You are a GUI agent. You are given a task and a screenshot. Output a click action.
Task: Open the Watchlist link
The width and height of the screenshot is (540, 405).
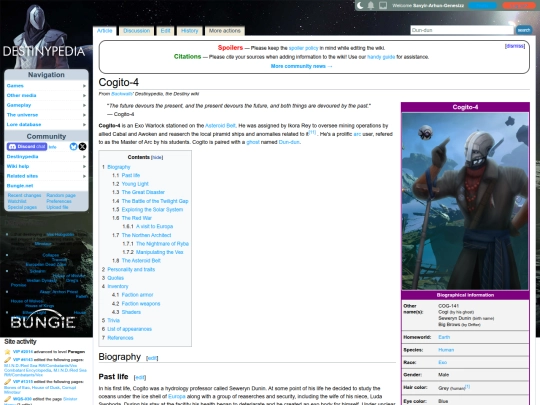[x=17, y=201]
